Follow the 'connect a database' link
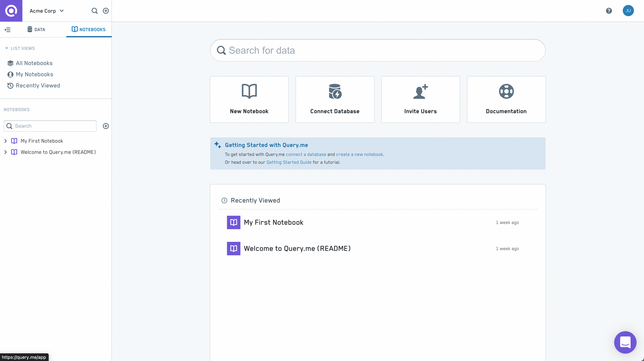The height and width of the screenshot is (361, 644). pos(306,155)
